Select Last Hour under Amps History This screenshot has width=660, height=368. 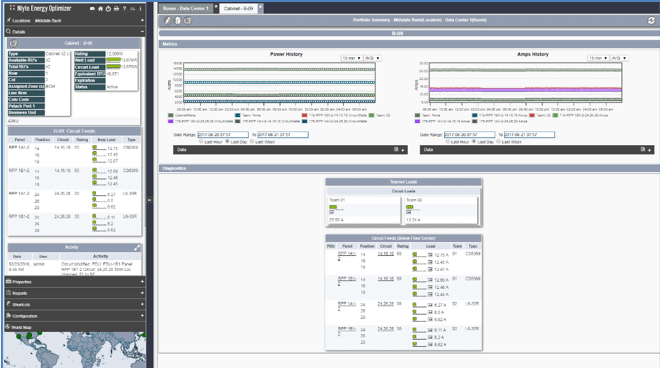(448, 141)
